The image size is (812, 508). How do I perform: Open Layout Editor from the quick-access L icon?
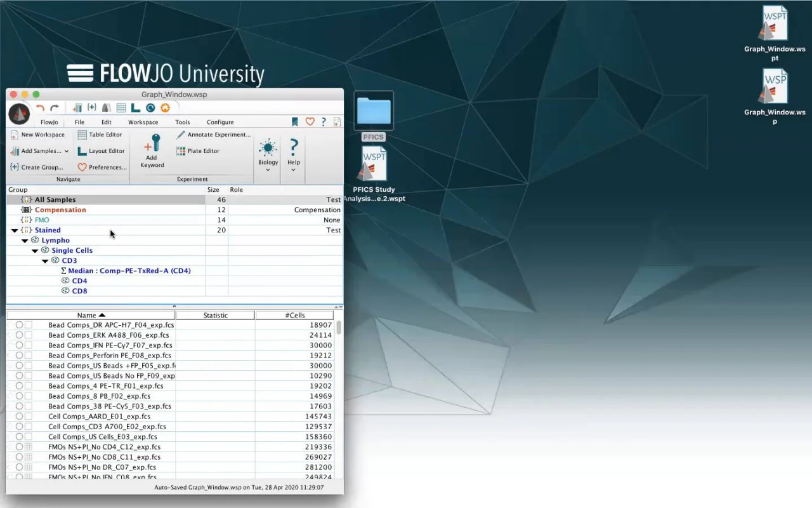click(136, 108)
